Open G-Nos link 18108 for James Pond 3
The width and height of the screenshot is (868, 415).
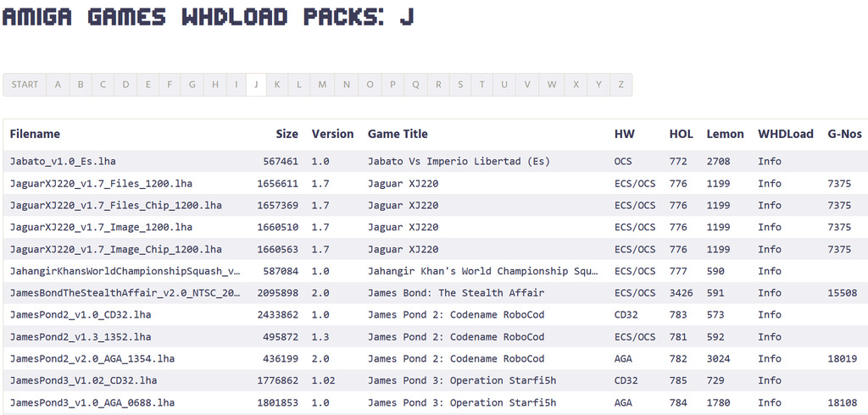(x=842, y=403)
